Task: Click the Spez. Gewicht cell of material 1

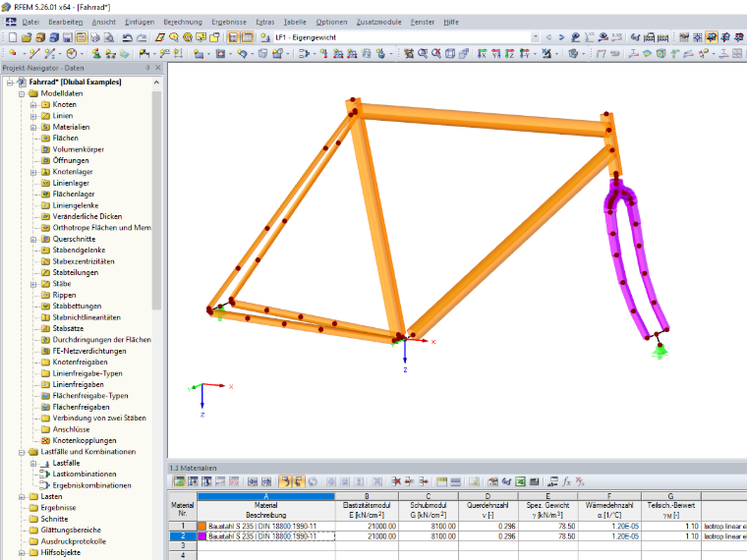Action: coord(547,527)
